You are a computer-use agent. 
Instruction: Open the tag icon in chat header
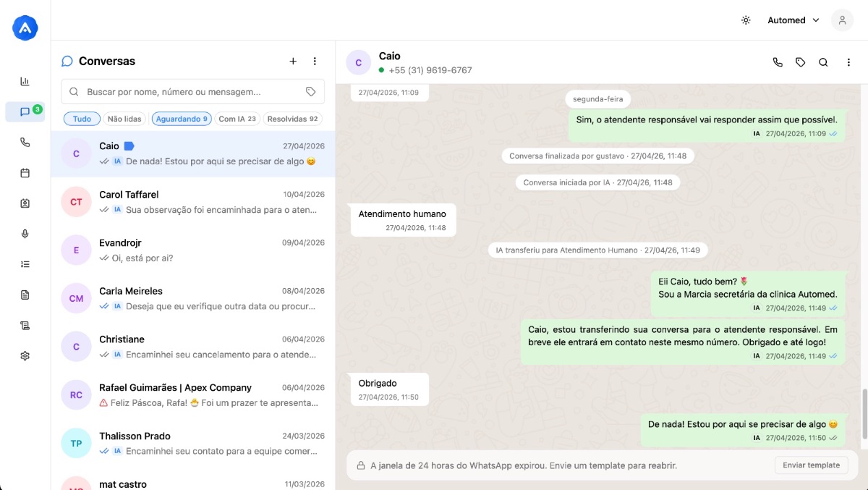[x=800, y=62]
